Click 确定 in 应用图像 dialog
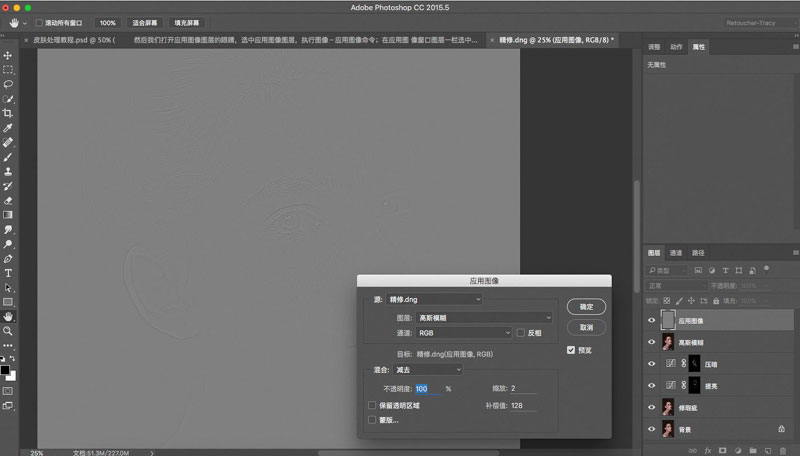This screenshot has height=456, width=800. point(586,307)
